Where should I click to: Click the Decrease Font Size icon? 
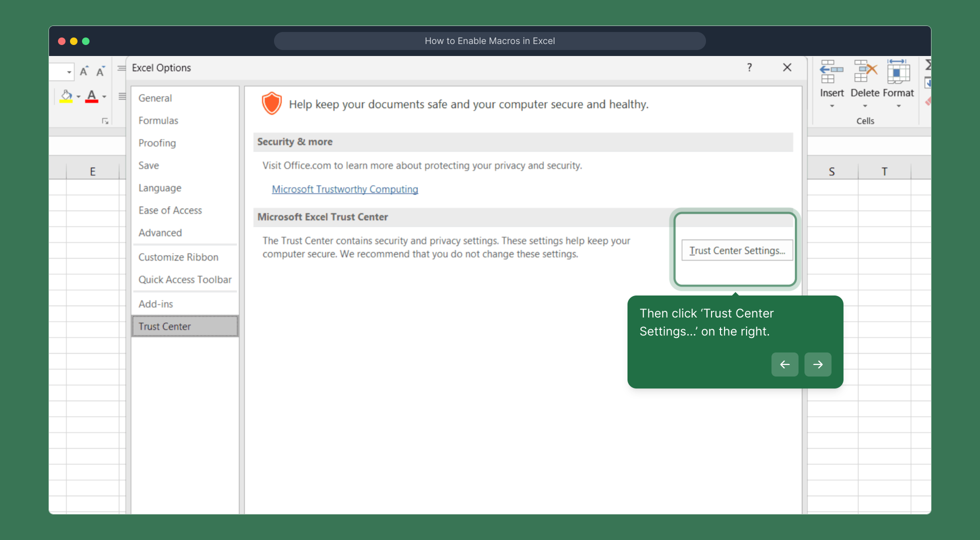(100, 71)
